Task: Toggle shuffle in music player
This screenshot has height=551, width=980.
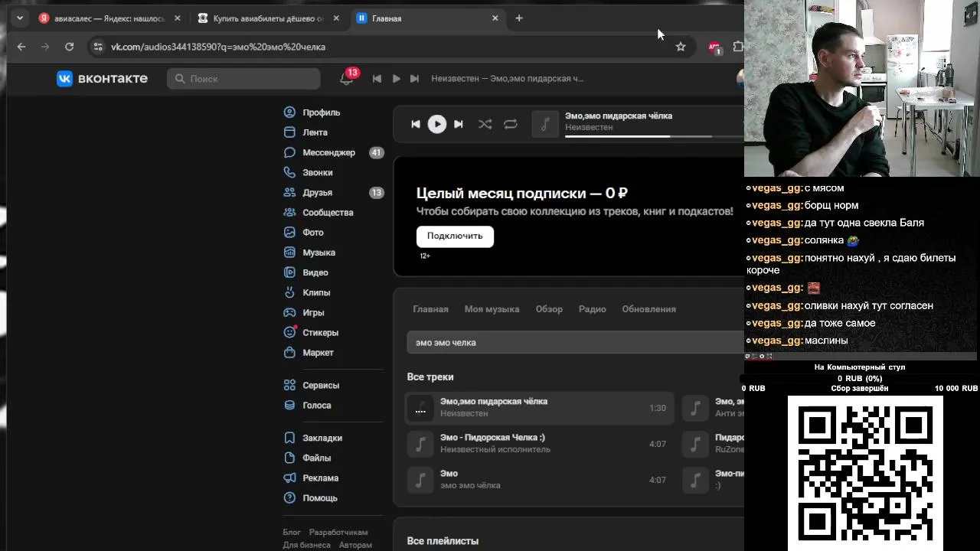Action: tap(485, 124)
